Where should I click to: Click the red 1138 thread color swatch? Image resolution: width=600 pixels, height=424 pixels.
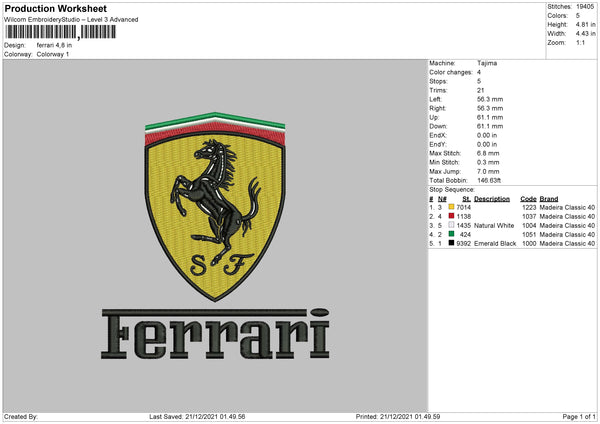[x=451, y=216]
